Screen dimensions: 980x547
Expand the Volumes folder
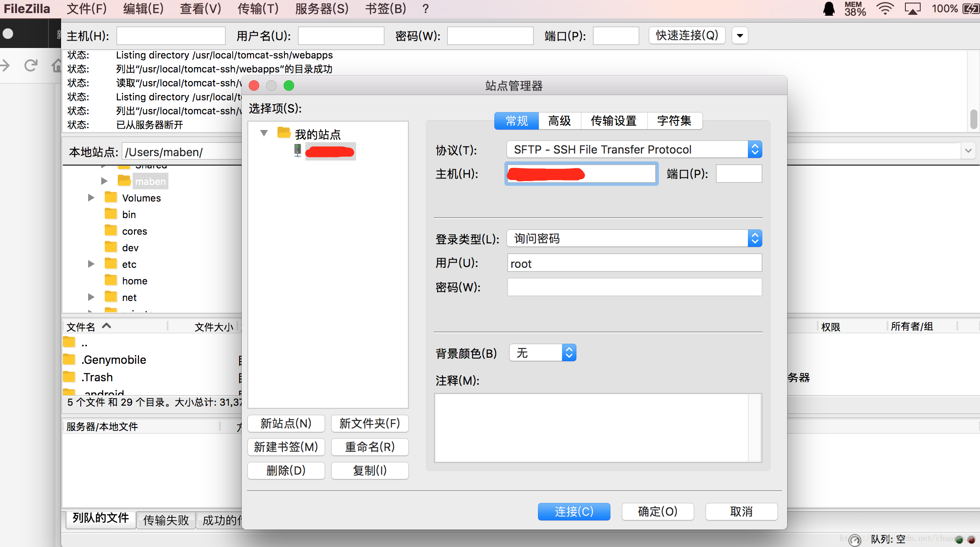(91, 198)
